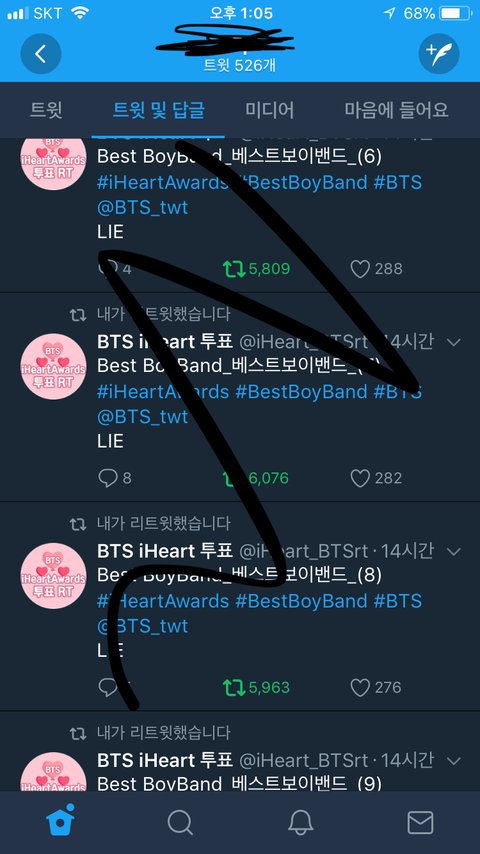Open the Notifications bell icon
The width and height of the screenshot is (480, 854).
[x=300, y=822]
